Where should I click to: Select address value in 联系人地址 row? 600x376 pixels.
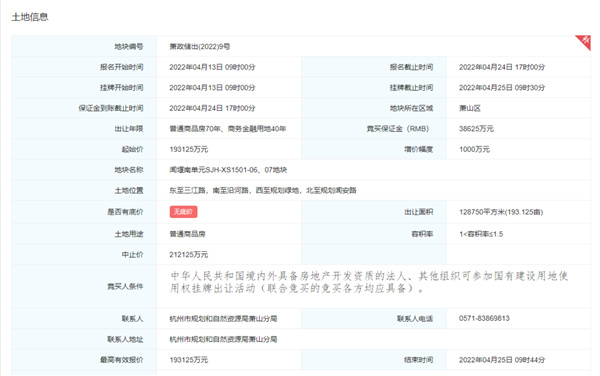click(223, 339)
